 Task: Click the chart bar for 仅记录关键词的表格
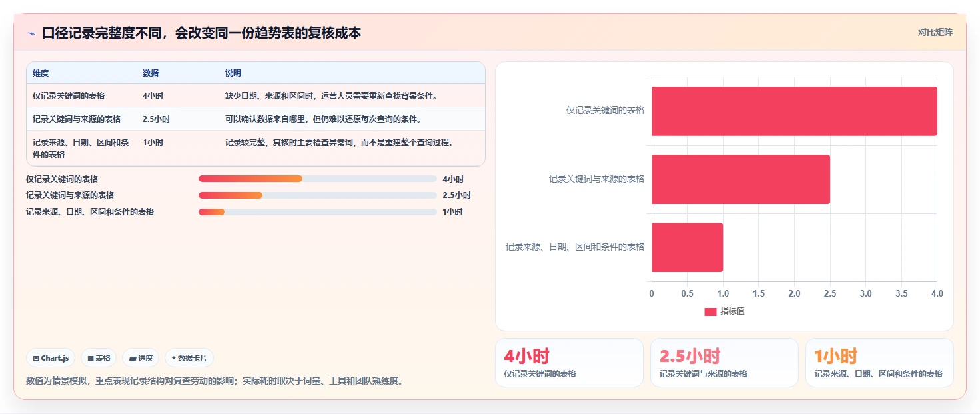[x=794, y=111]
